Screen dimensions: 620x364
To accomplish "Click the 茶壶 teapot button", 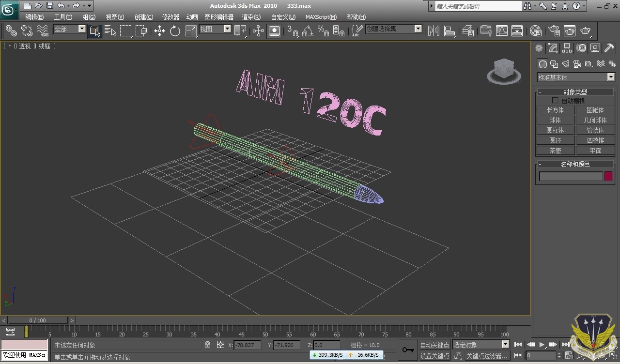I will coord(555,151).
